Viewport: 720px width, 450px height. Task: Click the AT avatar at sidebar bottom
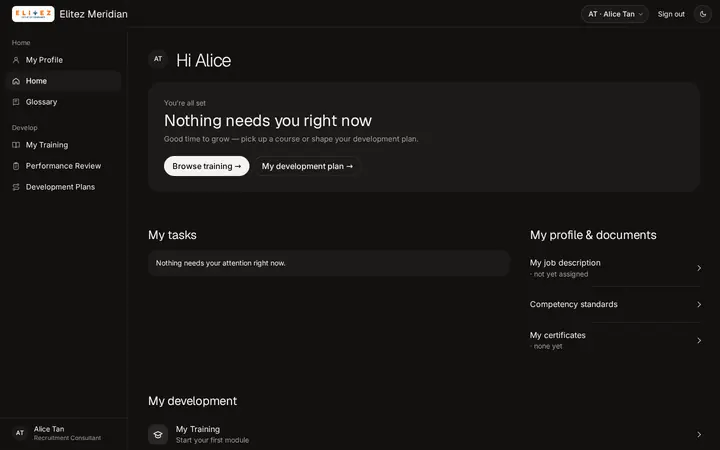(x=20, y=433)
